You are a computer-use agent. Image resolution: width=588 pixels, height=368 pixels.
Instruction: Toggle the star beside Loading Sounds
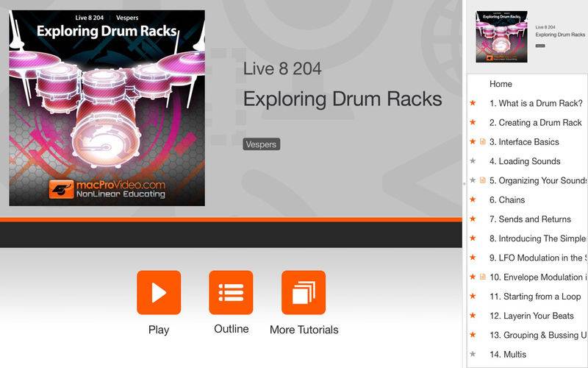pyautogui.click(x=473, y=161)
